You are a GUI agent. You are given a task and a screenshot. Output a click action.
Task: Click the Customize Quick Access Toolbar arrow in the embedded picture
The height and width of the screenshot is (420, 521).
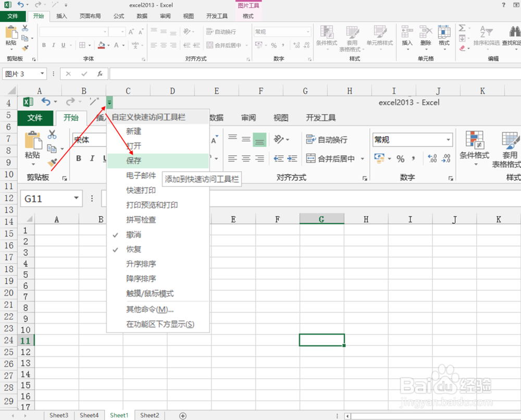point(109,102)
